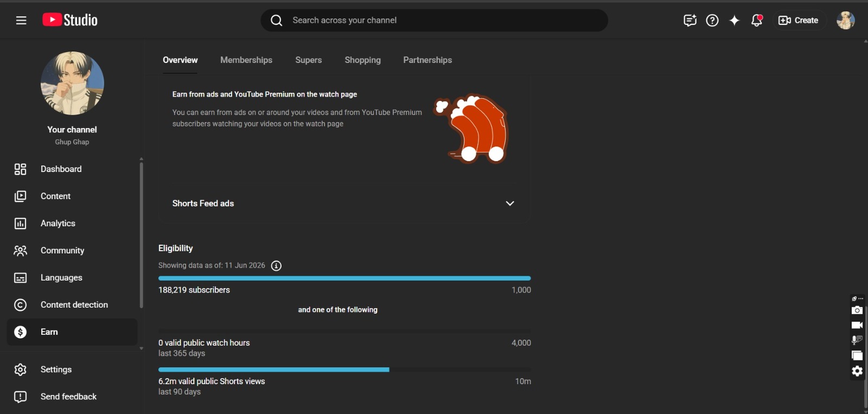Click the Analytics chart icon
868x414 pixels.
(x=20, y=224)
